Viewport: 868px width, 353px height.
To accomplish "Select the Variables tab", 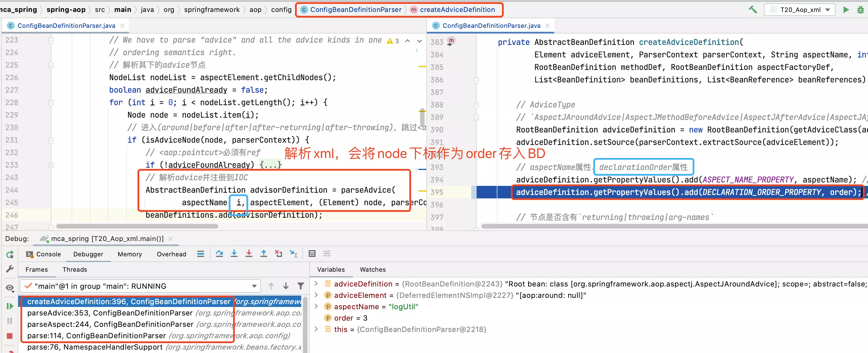I will 331,269.
